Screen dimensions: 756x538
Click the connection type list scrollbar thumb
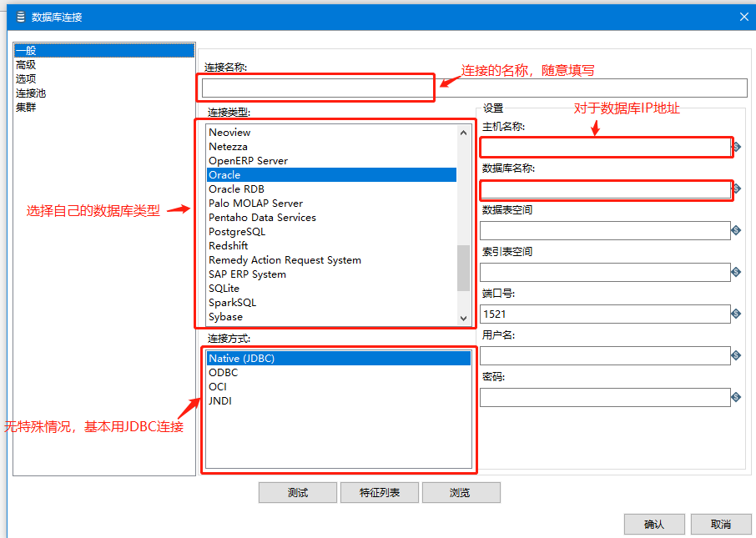pyautogui.click(x=463, y=268)
